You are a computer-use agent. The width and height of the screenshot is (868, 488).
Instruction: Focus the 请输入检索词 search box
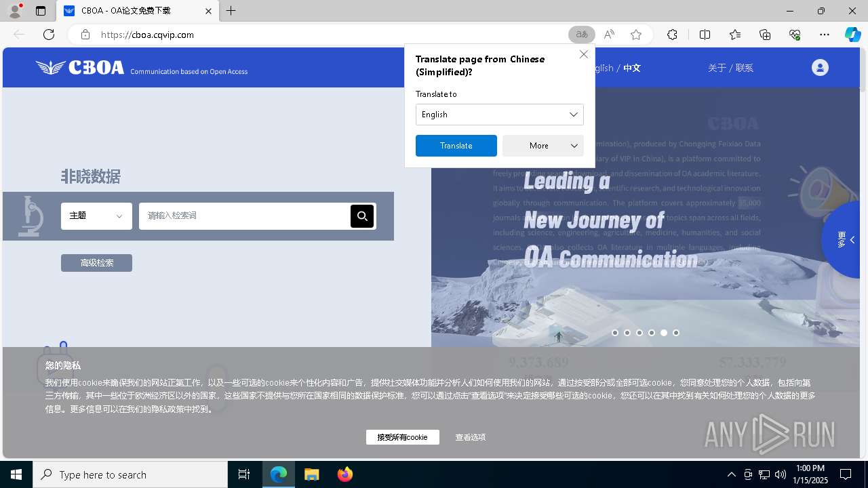[x=245, y=216]
